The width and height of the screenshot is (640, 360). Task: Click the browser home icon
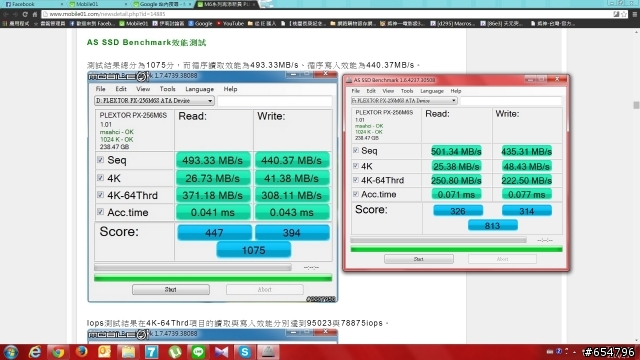pyautogui.click(x=35, y=14)
